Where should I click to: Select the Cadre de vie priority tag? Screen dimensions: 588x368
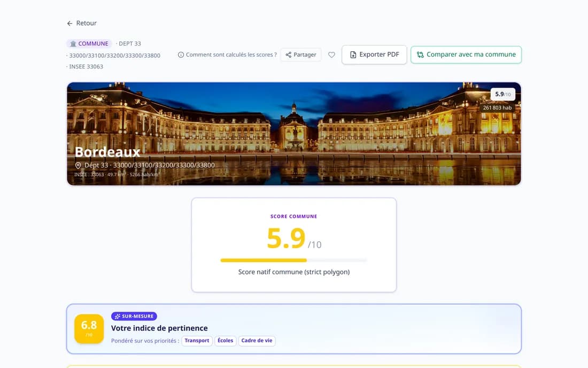[x=257, y=341]
